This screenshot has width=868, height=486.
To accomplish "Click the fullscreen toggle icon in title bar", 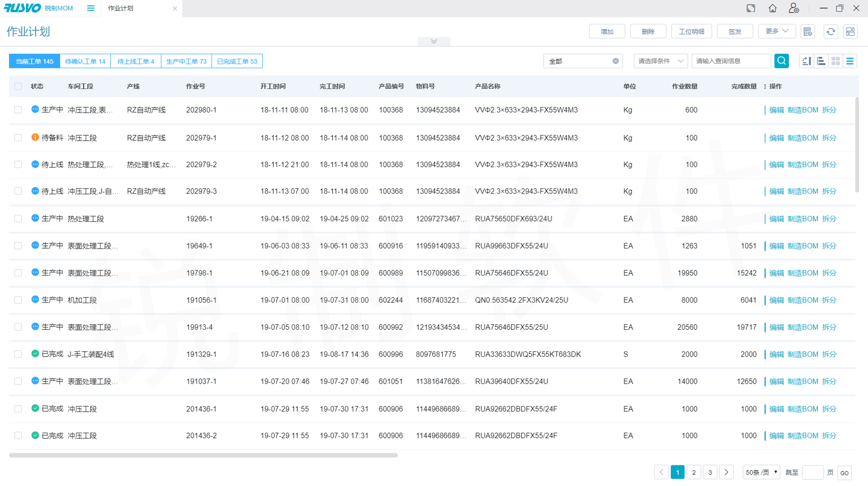I will coord(751,8).
